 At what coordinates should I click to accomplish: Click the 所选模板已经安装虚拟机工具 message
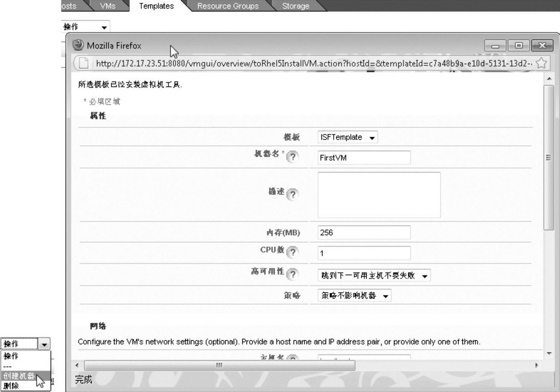pyautogui.click(x=130, y=85)
